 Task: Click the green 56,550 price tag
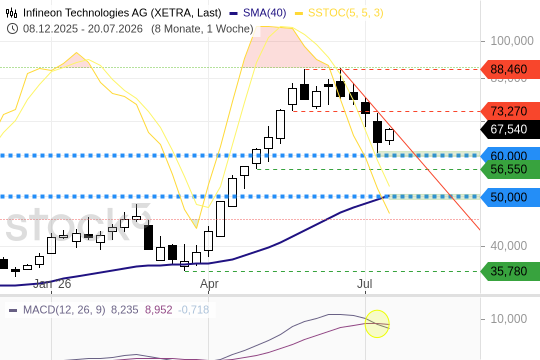click(x=510, y=169)
